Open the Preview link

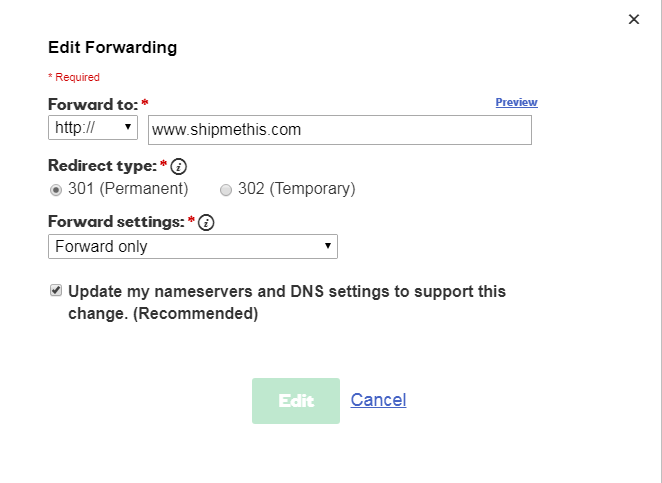click(x=516, y=102)
